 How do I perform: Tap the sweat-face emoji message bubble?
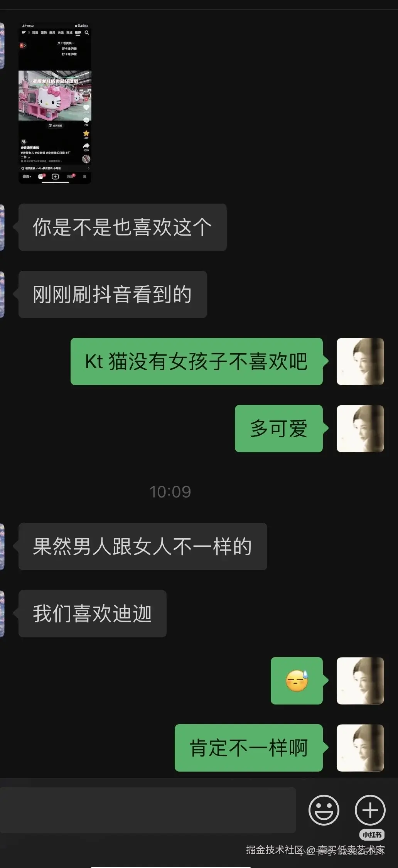tap(297, 681)
